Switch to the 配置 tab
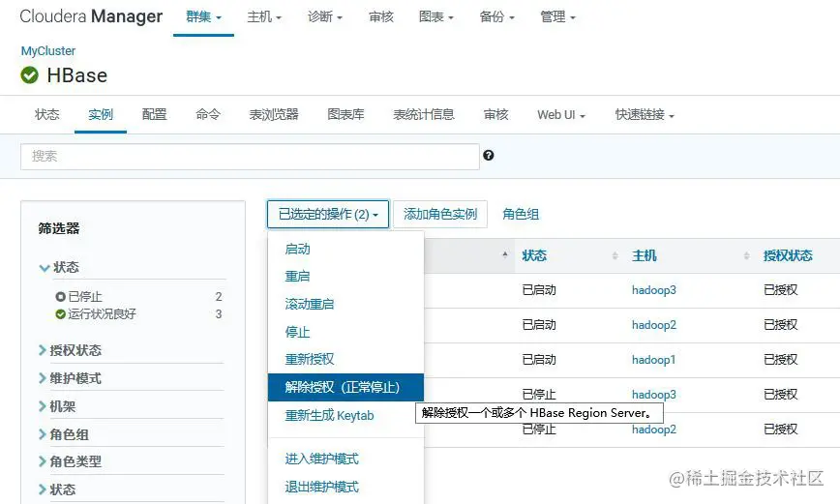The image size is (840, 504). (x=154, y=114)
